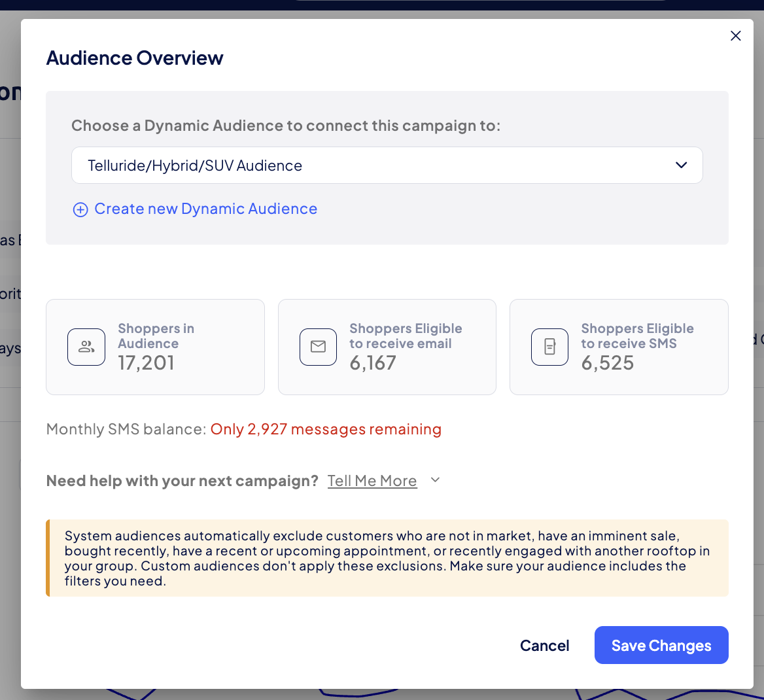Screen dimensions: 764x700
Task: Click the system audiences exclusion notice banner
Action: pyautogui.click(x=387, y=558)
